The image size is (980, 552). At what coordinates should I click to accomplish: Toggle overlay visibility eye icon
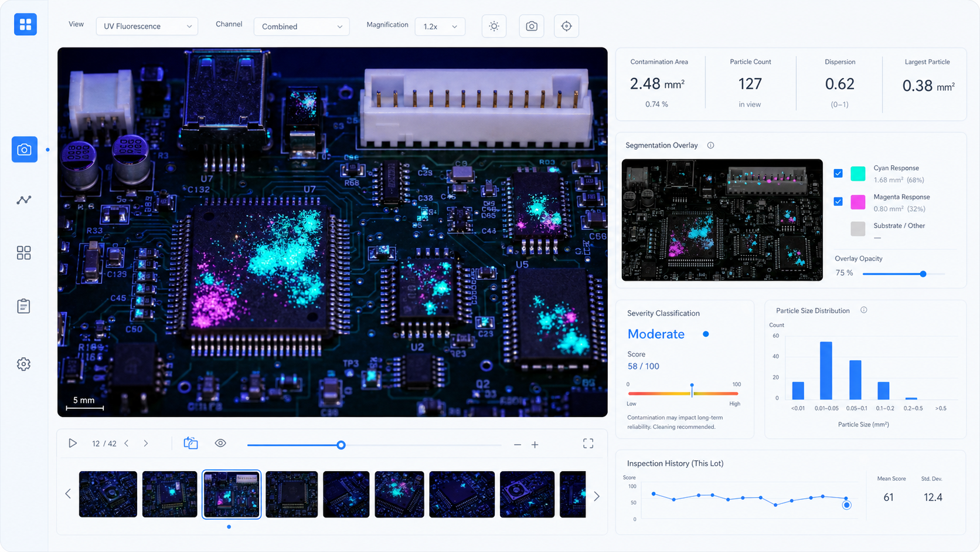pos(220,443)
